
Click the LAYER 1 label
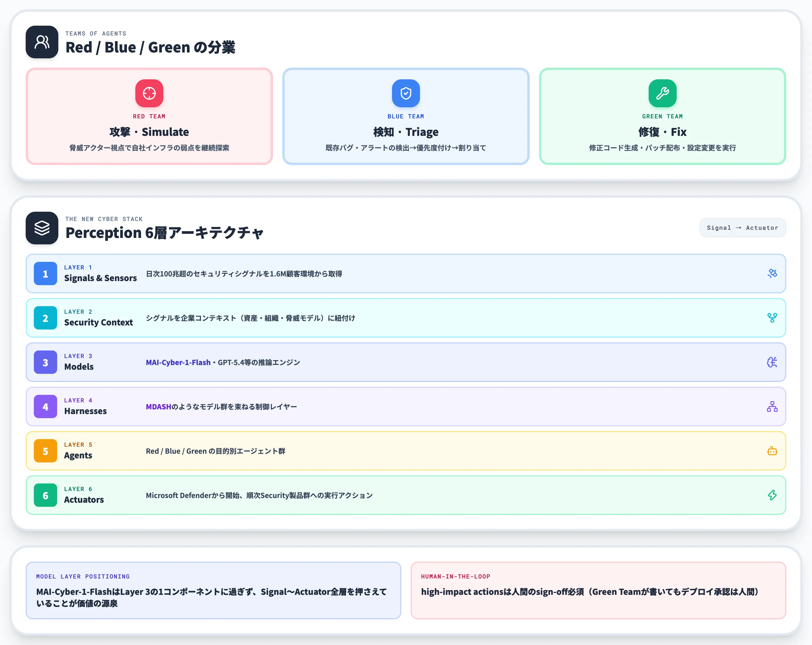[x=78, y=267]
